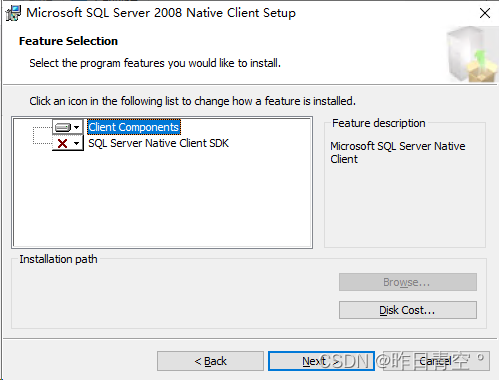Click the Disk Cost button
Image resolution: width=499 pixels, height=380 pixels.
(408, 310)
